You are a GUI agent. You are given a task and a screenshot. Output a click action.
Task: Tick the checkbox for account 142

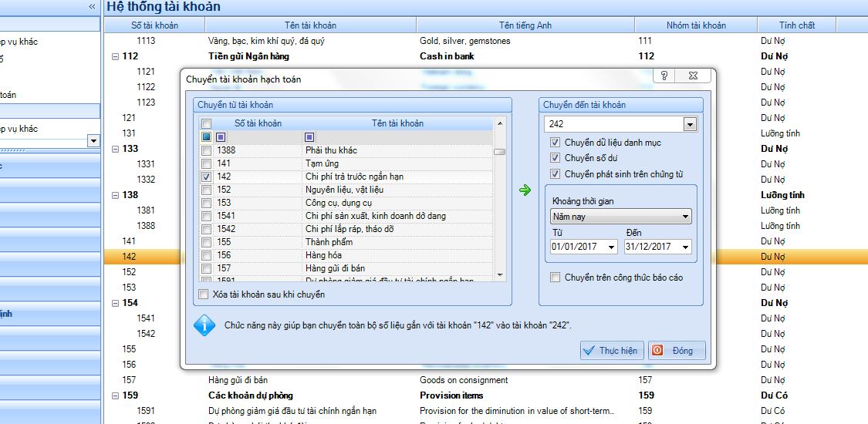point(206,177)
